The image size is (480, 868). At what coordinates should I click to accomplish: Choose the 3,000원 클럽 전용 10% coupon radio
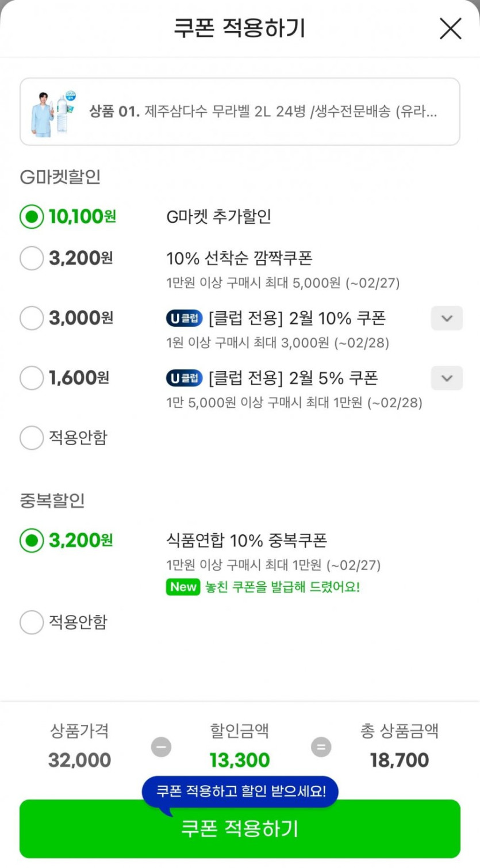point(32,318)
